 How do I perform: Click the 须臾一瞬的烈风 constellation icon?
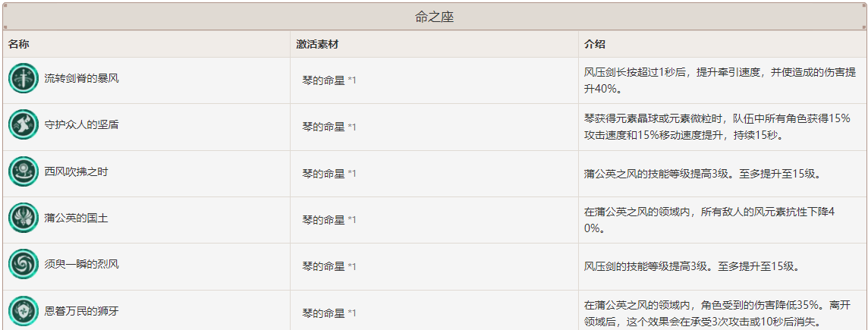(x=24, y=264)
